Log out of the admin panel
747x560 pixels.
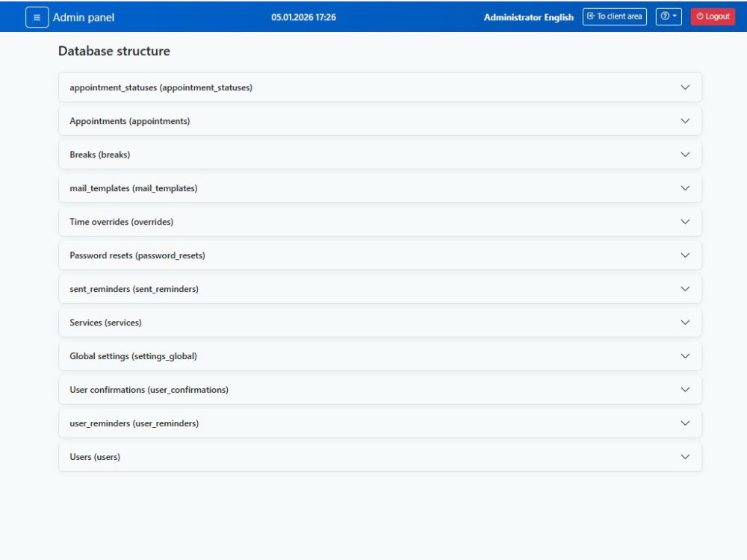713,16
